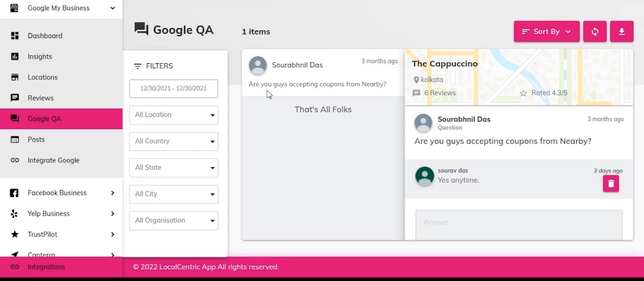The image size is (644, 281).
Task: Click the Insights chart icon
Action: (15, 57)
